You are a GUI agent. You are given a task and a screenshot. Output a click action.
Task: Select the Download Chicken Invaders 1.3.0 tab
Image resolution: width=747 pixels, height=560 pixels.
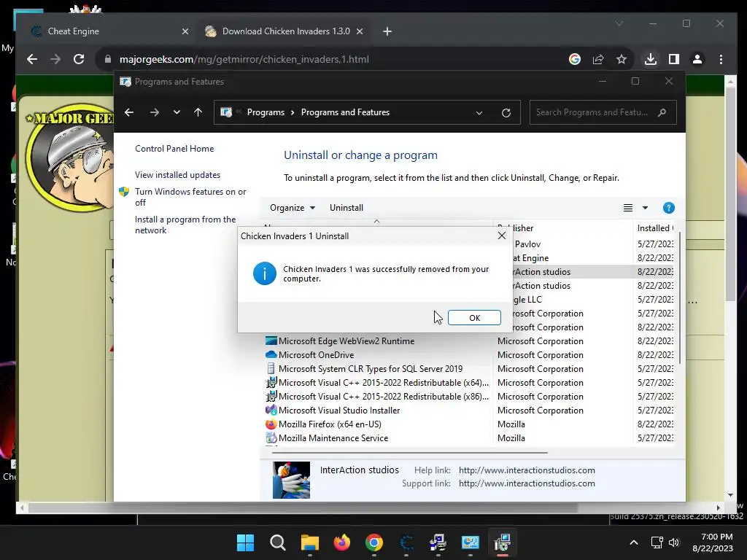(x=286, y=31)
